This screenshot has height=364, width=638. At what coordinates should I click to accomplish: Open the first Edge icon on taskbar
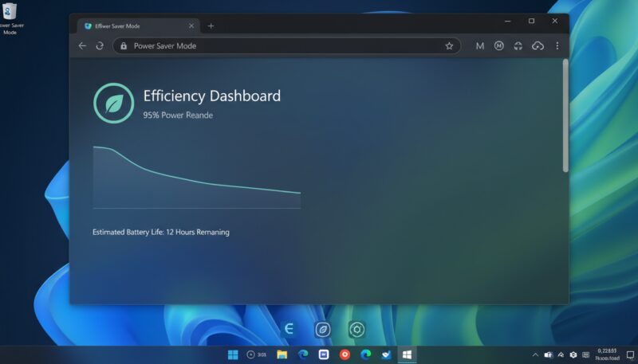(x=303, y=354)
